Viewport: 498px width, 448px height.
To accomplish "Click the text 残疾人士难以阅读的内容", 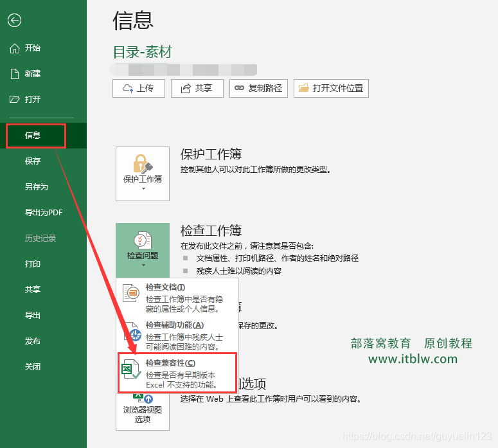I will point(239,271).
